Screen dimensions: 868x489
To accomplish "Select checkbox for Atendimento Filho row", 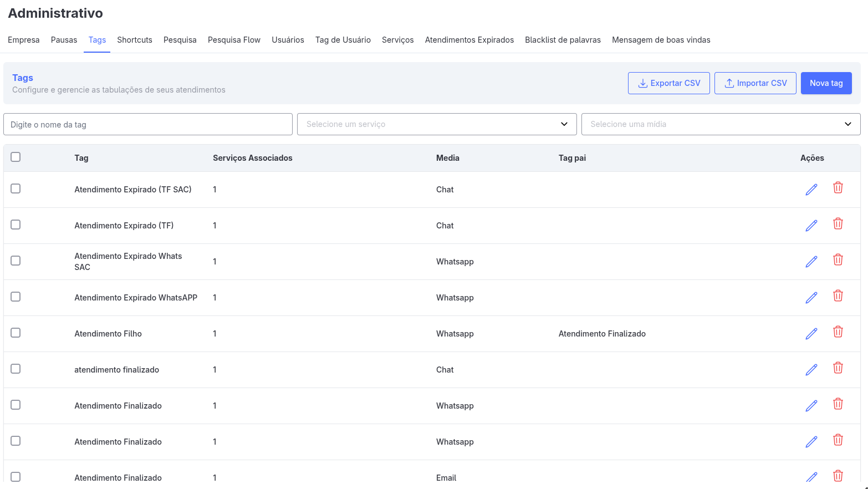I will pos(16,333).
